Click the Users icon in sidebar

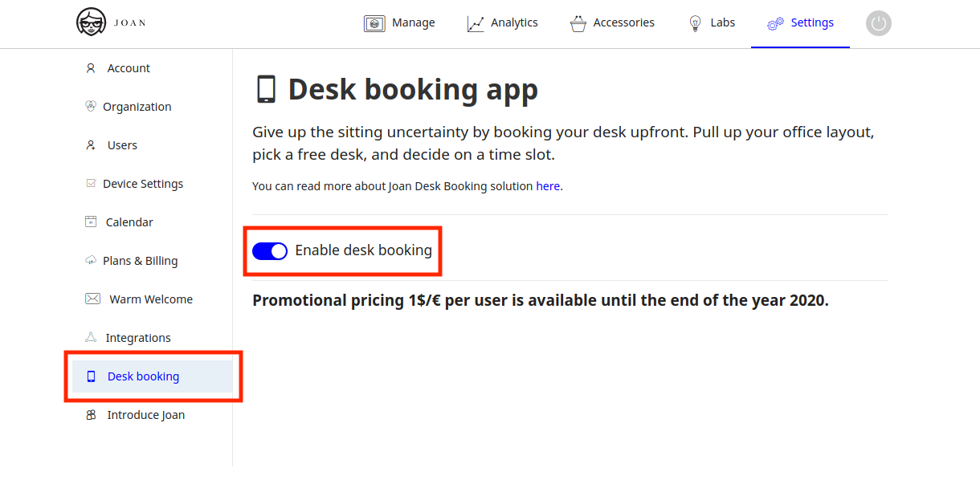point(91,145)
